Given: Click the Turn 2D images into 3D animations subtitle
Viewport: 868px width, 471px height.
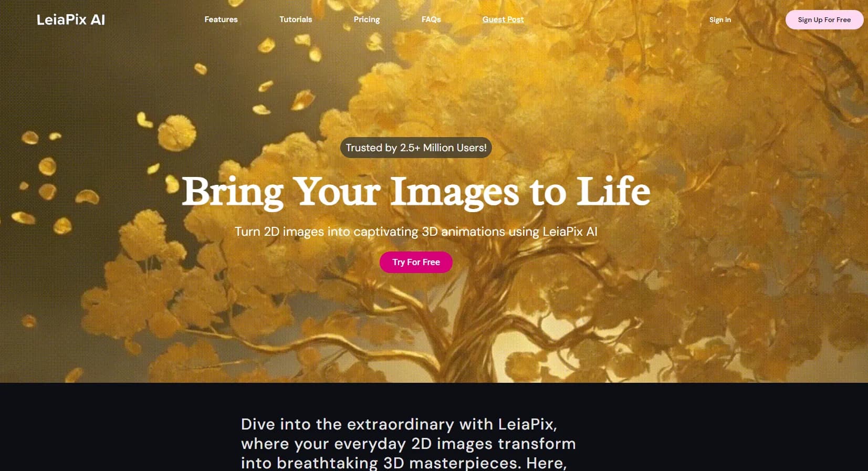Looking at the screenshot, I should point(416,232).
